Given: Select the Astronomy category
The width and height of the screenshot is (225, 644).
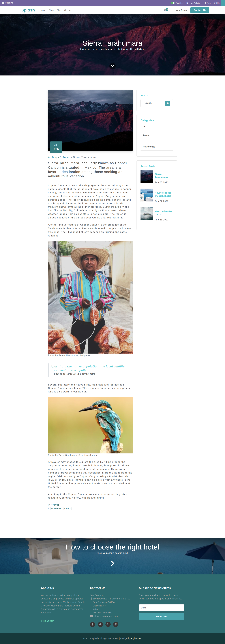Looking at the screenshot, I should coord(149,147).
